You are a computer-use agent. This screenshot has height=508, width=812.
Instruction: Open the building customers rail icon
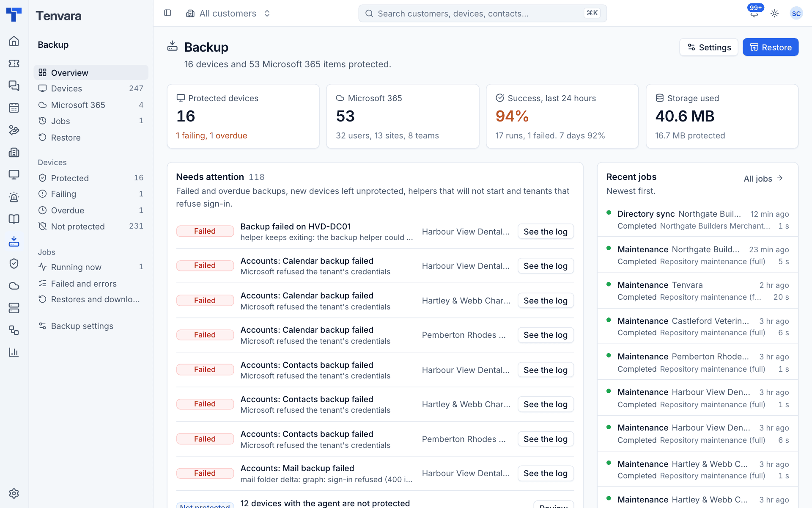[x=14, y=152]
